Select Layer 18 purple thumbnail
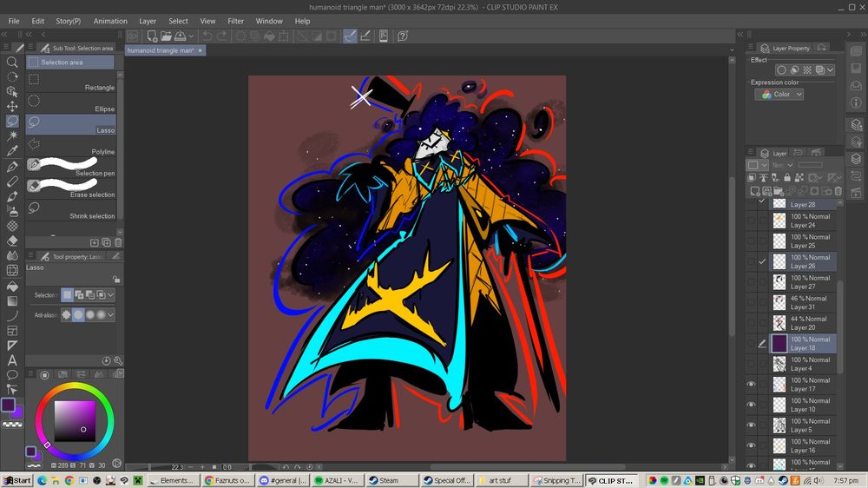The image size is (868, 488). 779,344
